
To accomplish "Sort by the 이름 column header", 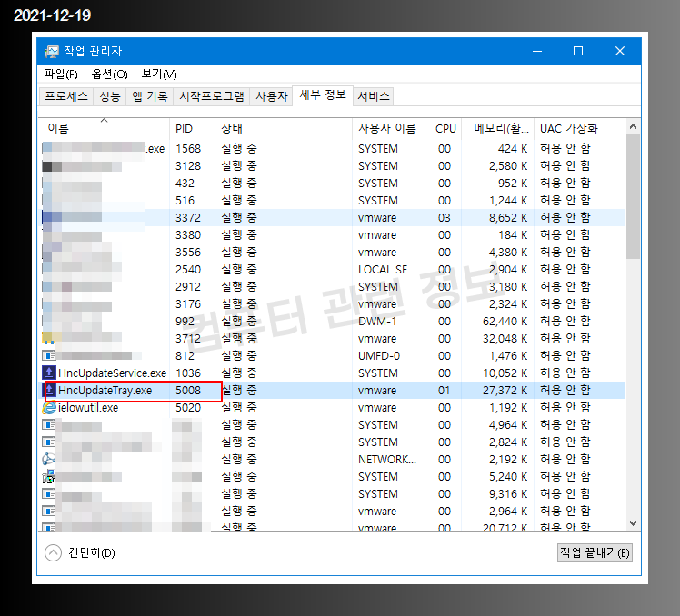I will 104,128.
